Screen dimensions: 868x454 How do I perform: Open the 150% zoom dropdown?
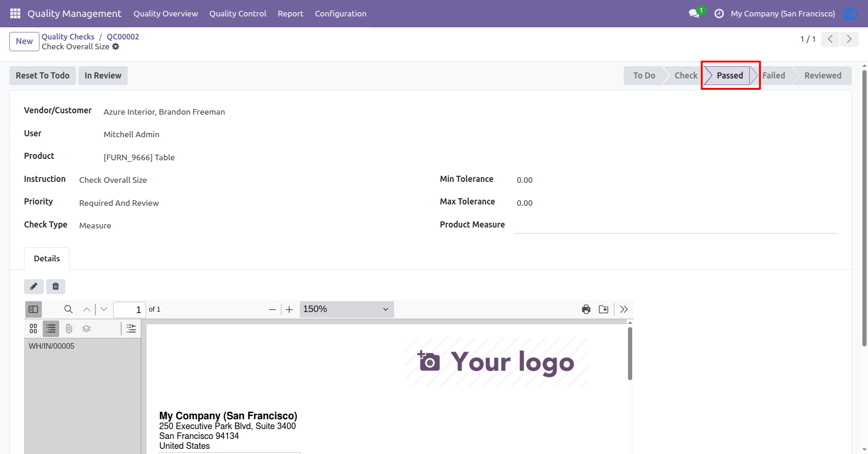pos(347,309)
